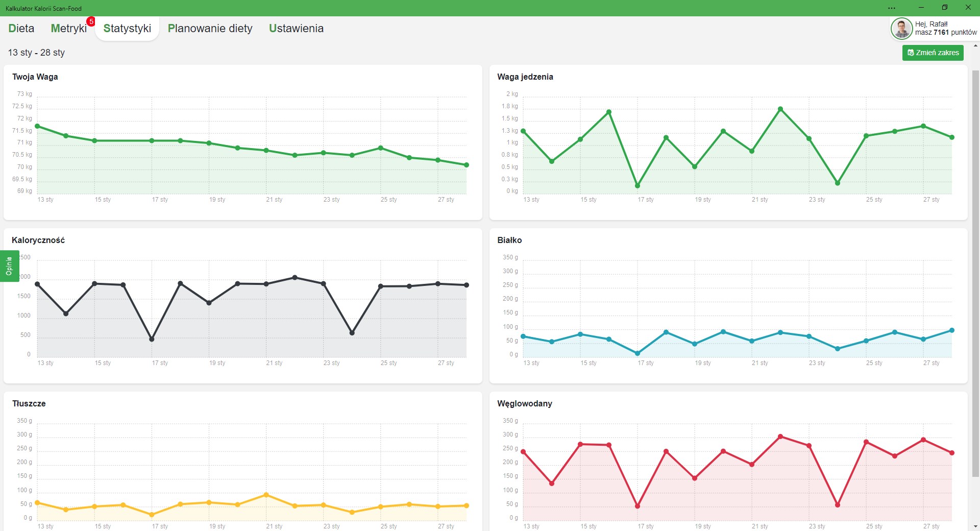Viewport: 980px width, 531px height.
Task: Go to the Ustawienia tab
Action: coord(297,29)
